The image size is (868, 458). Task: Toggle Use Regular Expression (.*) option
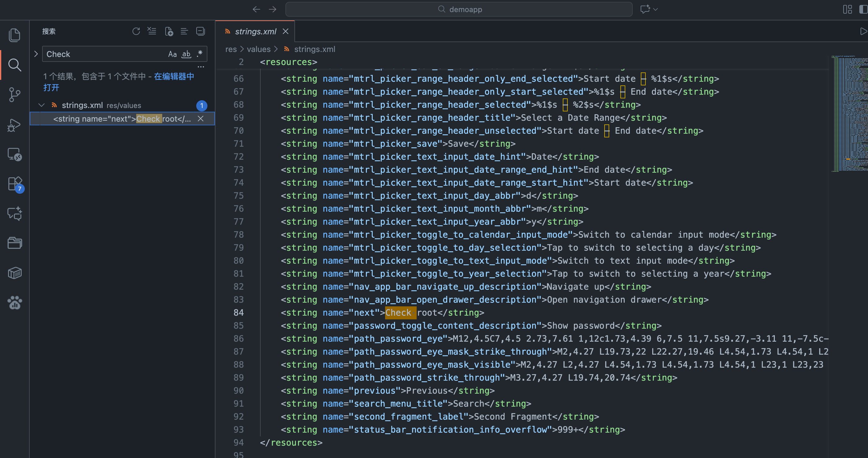[x=199, y=54]
